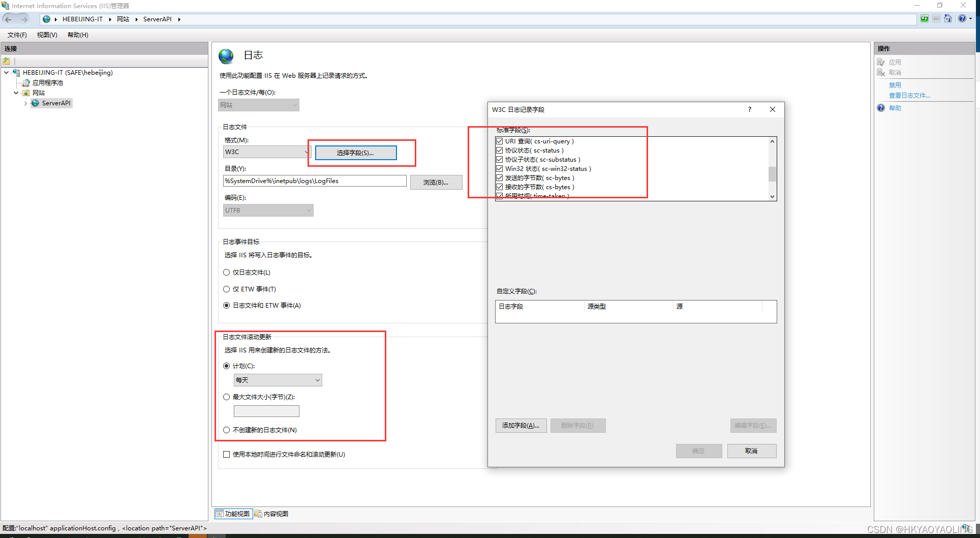This screenshot has height=538, width=980.
Task: Go to the IIS home page icon
Action: [947, 19]
